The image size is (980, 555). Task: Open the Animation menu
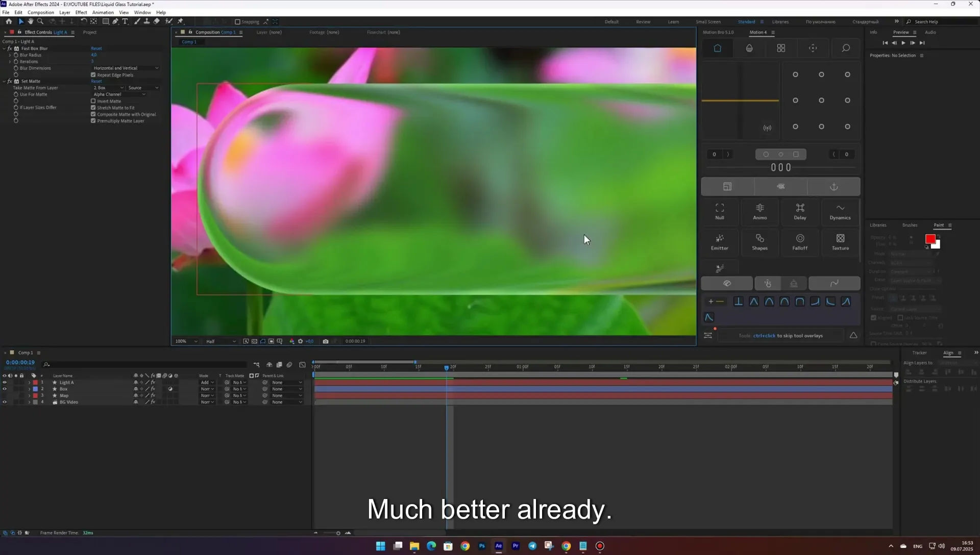[x=103, y=12]
